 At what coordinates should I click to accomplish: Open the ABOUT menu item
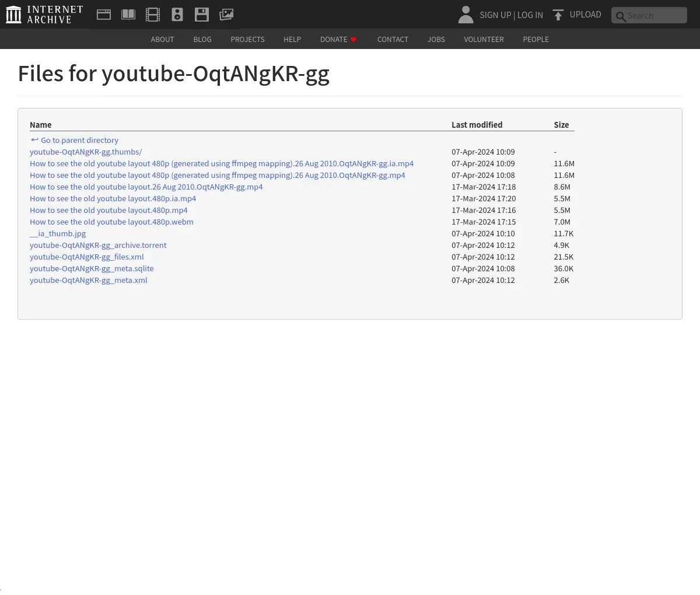click(162, 40)
